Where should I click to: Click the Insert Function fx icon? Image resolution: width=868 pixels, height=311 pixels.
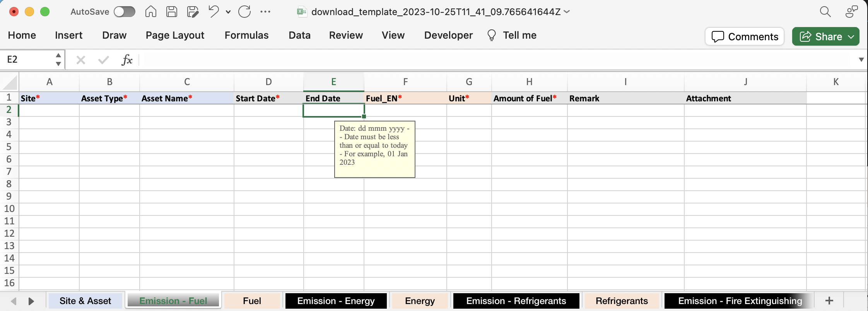[127, 60]
